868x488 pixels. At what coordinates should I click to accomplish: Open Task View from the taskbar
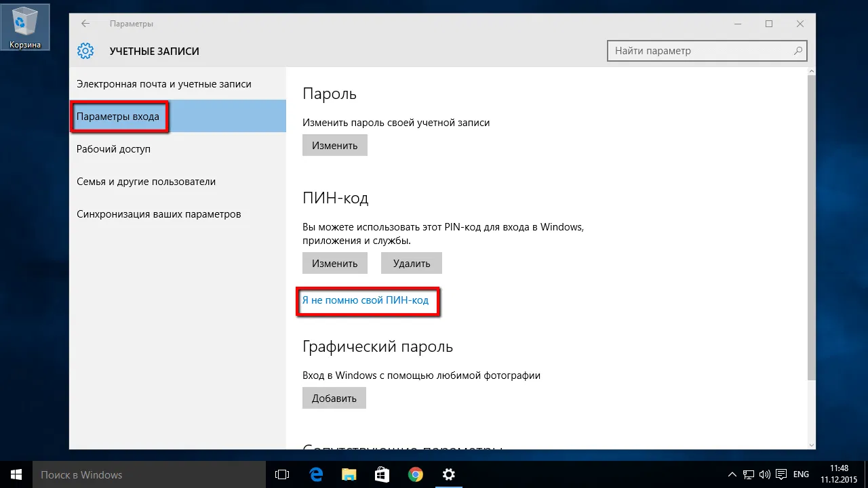283,474
